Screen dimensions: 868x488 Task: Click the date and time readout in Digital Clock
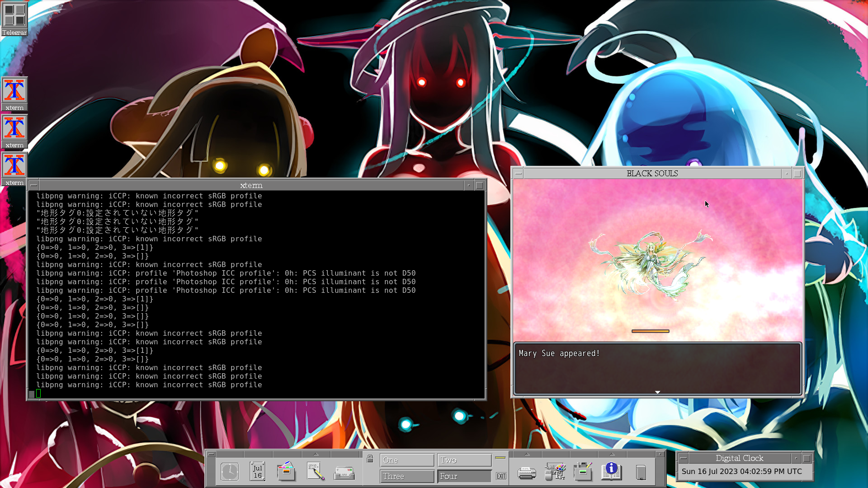[x=742, y=472]
